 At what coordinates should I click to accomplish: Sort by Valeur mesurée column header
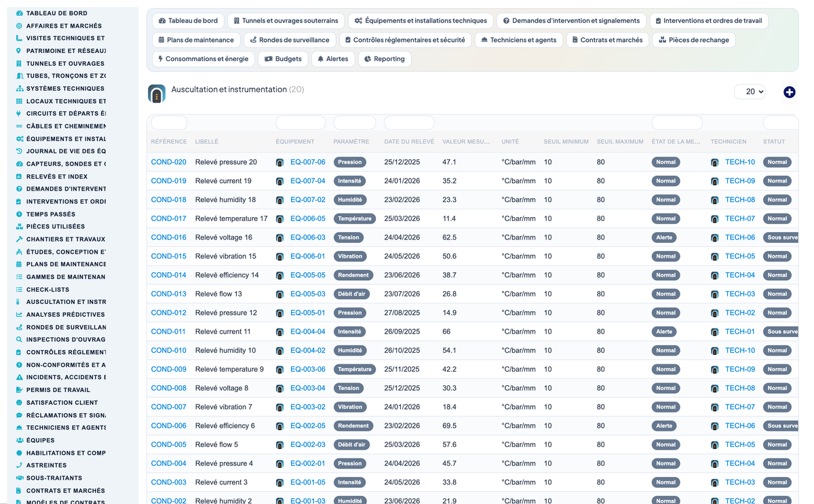coord(466,142)
